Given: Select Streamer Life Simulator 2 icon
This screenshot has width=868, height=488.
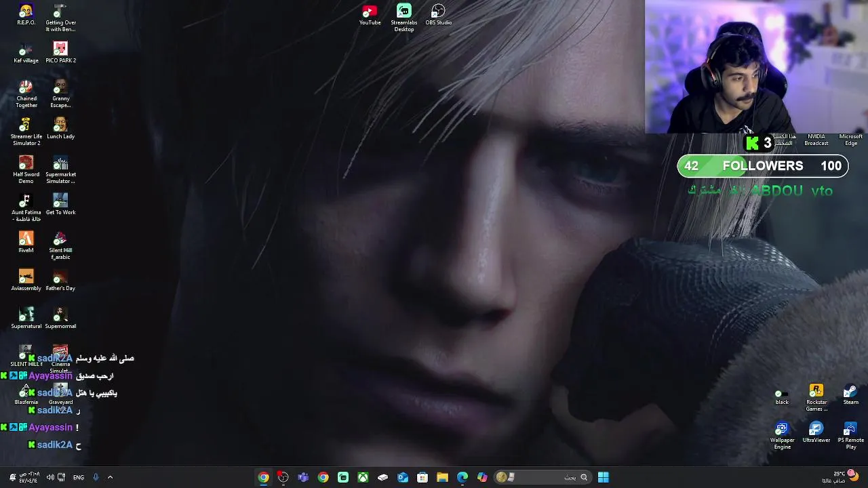Looking at the screenshot, I should click(26, 132).
